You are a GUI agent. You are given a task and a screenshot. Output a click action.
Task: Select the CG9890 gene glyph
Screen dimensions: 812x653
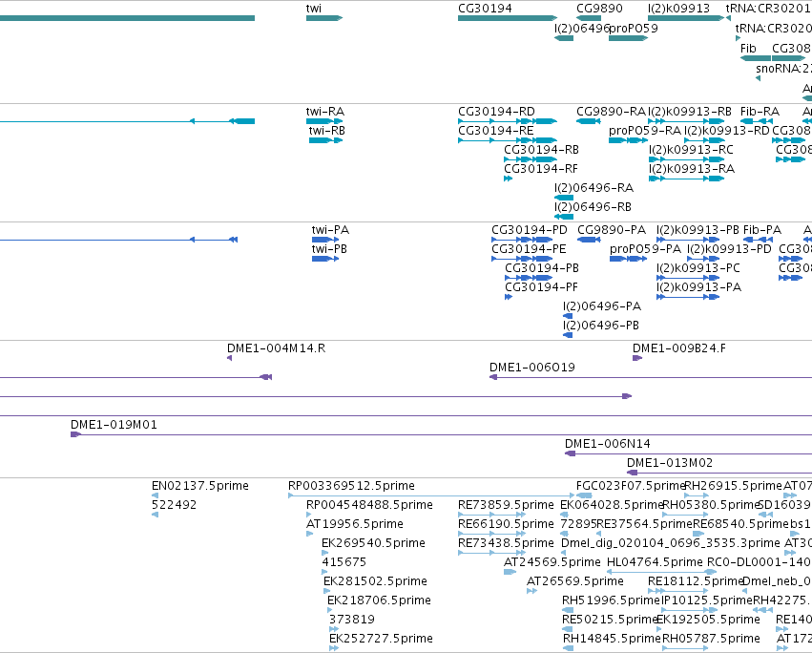click(x=589, y=18)
